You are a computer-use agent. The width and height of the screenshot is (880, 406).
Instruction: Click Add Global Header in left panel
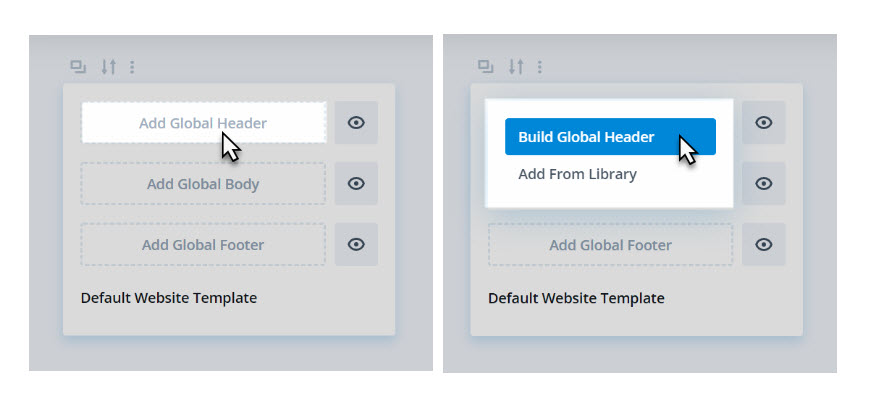pos(204,122)
